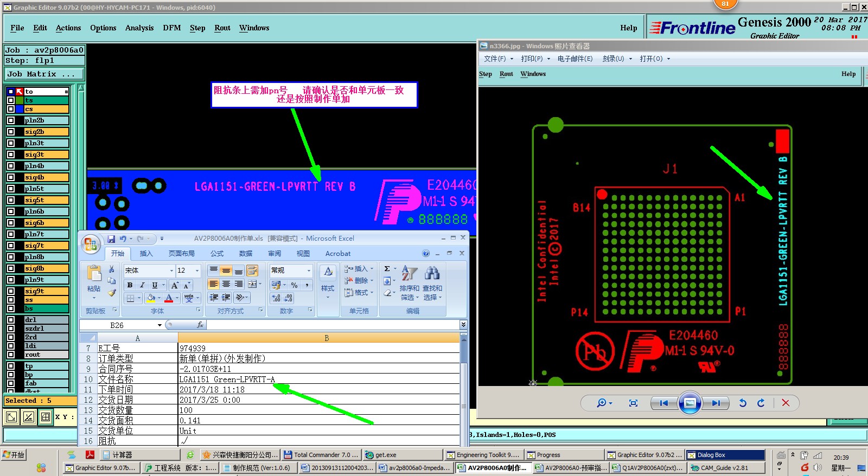868x476 pixels.
Task: Toggle visibility box of layer cs
Action: [x=11, y=109]
